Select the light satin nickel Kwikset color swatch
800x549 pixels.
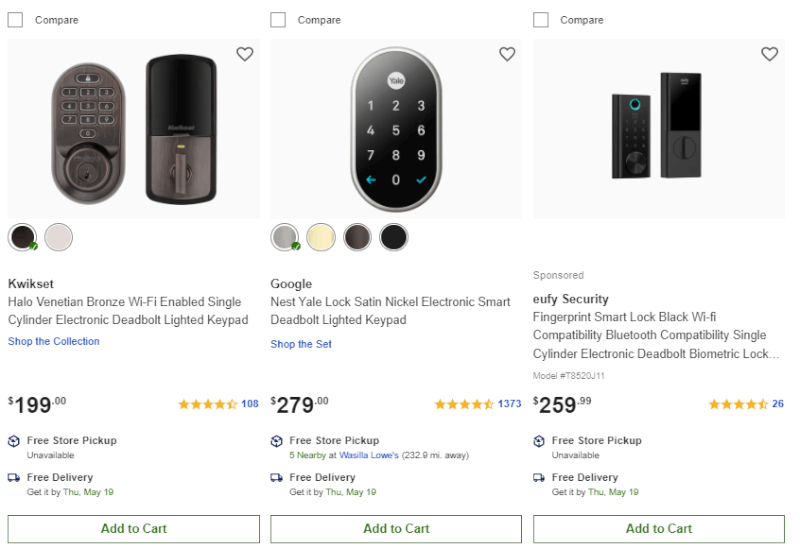tap(59, 237)
